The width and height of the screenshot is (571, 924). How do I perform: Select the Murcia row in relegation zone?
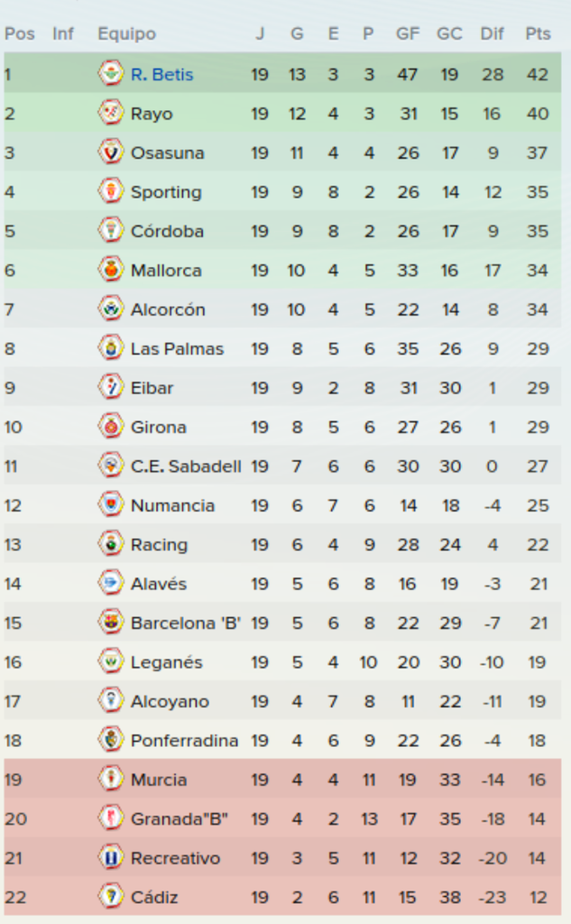[283, 779]
